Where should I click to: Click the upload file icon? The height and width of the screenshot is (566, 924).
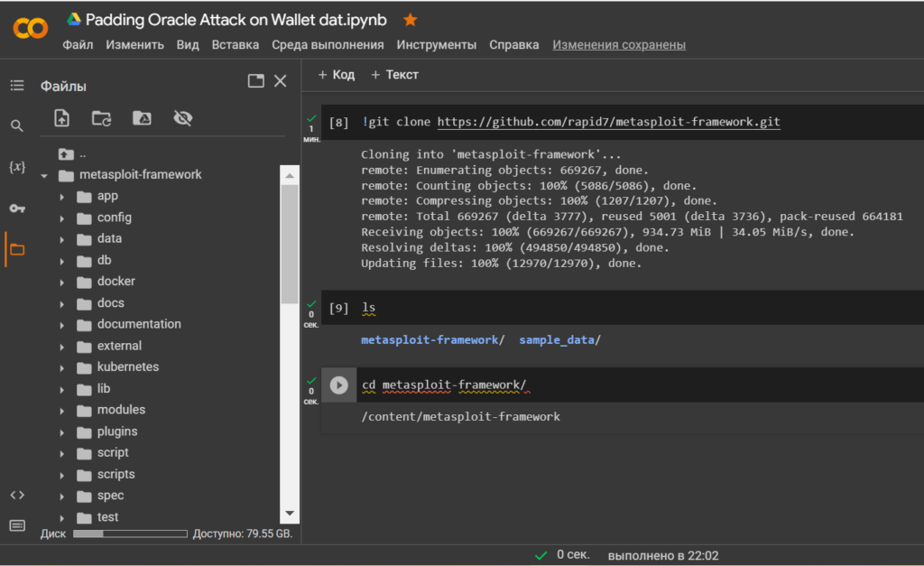tap(62, 118)
